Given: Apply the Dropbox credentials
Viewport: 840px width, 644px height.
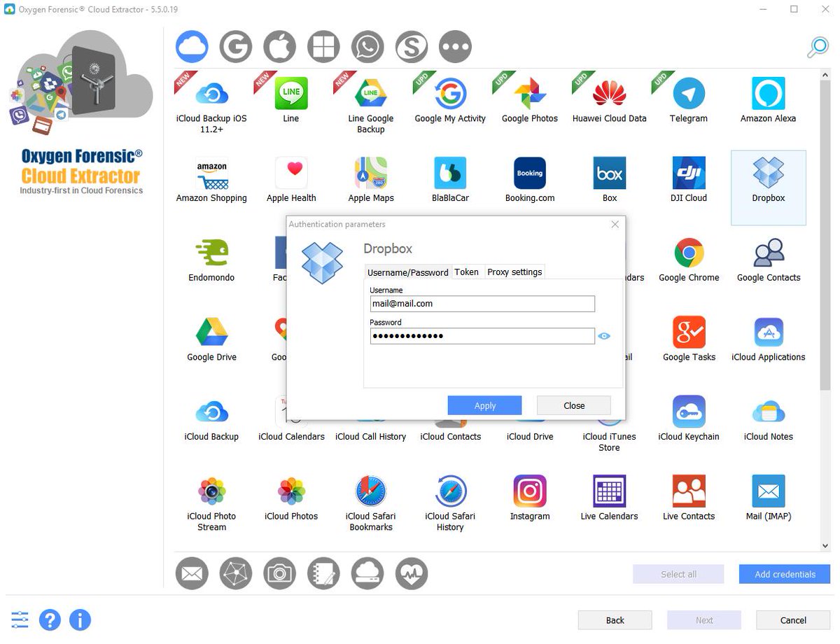Looking at the screenshot, I should [x=484, y=405].
